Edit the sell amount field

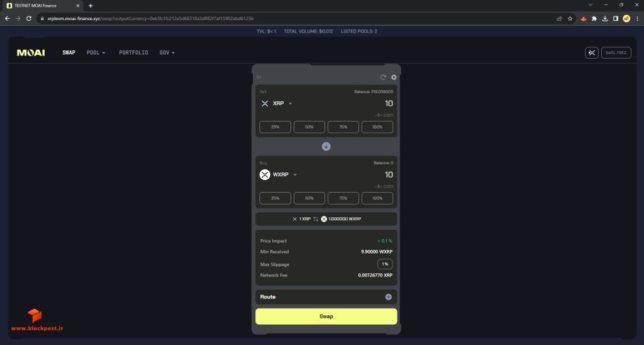[x=389, y=104]
